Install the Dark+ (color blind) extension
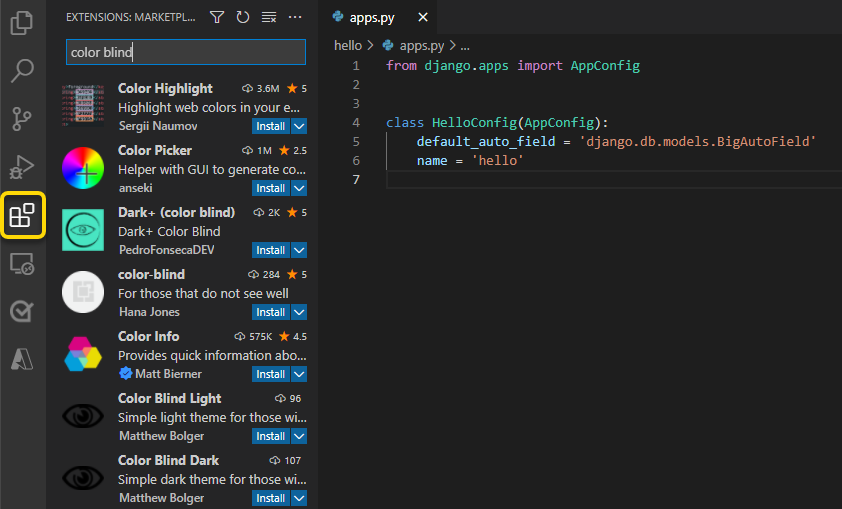Image resolution: width=842 pixels, height=509 pixels. (270, 250)
